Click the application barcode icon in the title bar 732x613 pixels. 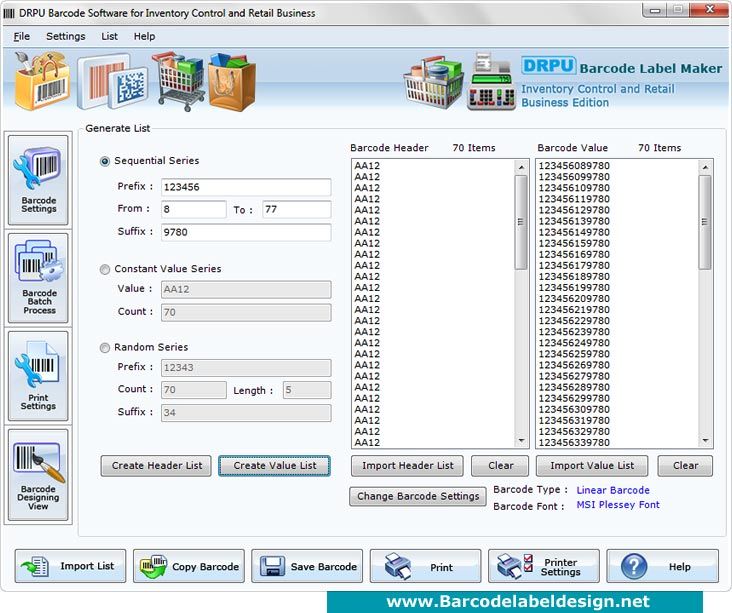pyautogui.click(x=9, y=13)
